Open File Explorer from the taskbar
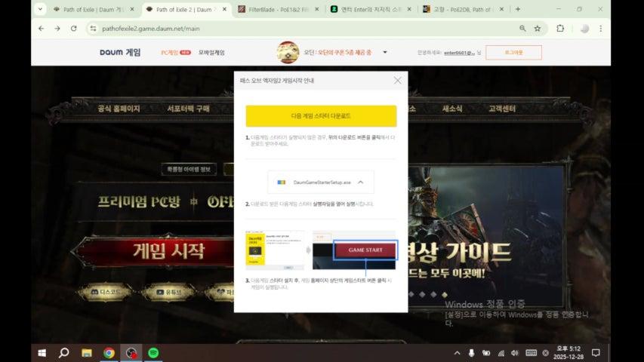Image resolution: width=644 pixels, height=362 pixels. pyautogui.click(x=86, y=353)
